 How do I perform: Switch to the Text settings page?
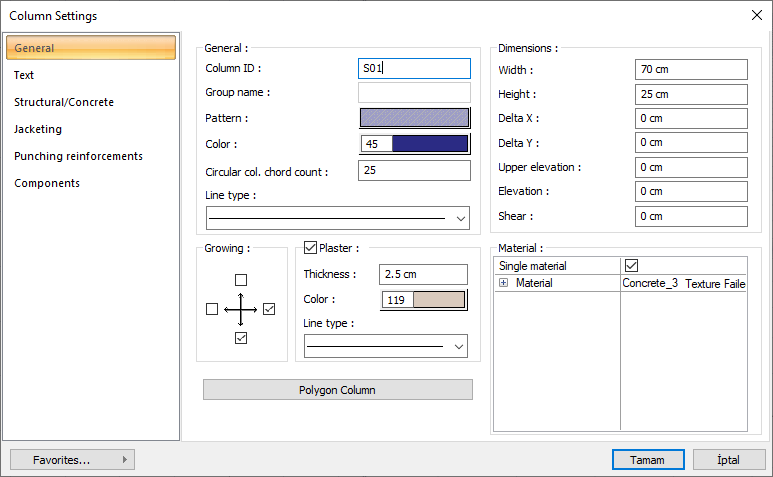(x=24, y=75)
